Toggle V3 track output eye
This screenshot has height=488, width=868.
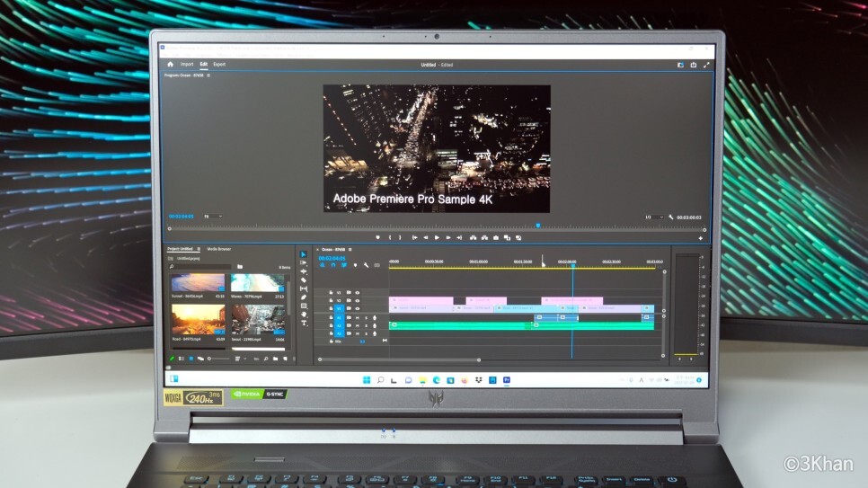[357, 292]
